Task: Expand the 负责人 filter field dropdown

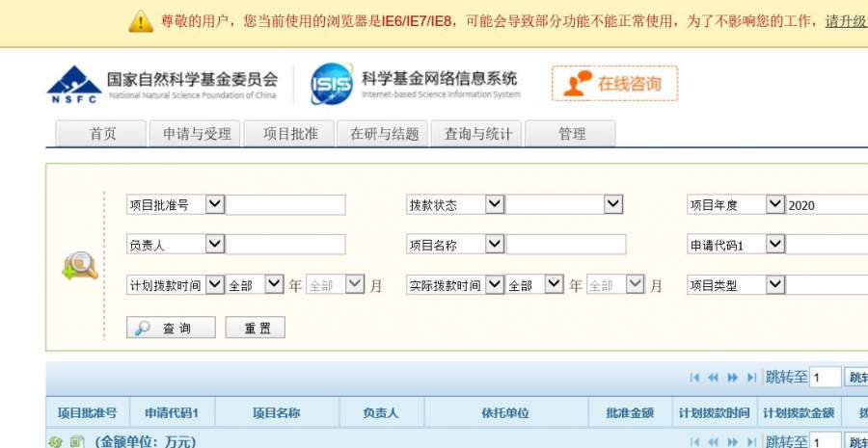Action: [x=215, y=244]
